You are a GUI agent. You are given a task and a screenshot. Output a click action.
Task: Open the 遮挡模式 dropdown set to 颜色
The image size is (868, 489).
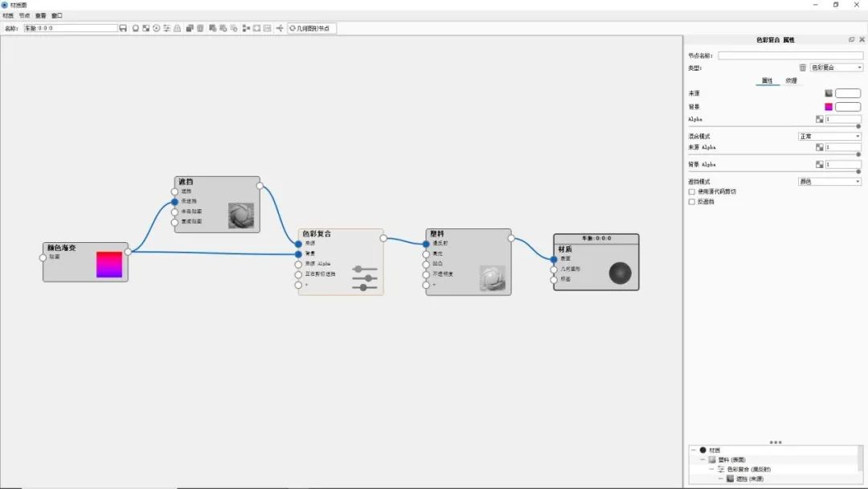[x=829, y=182]
